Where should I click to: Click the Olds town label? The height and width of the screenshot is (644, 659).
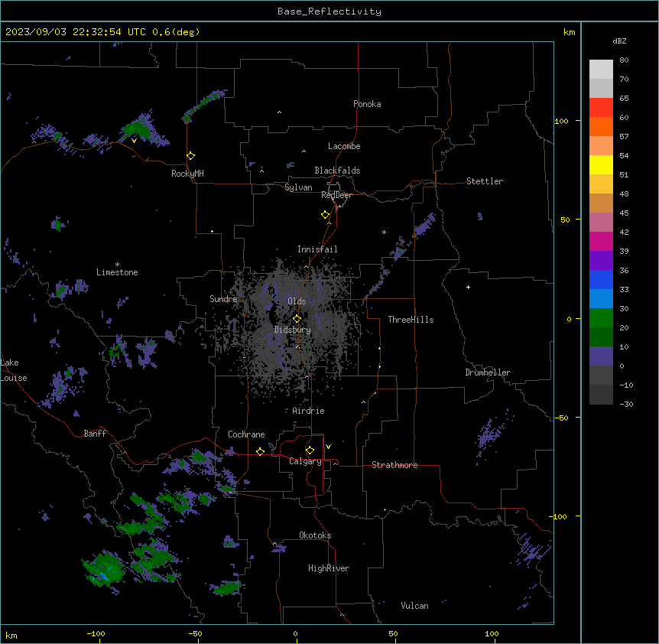(297, 301)
